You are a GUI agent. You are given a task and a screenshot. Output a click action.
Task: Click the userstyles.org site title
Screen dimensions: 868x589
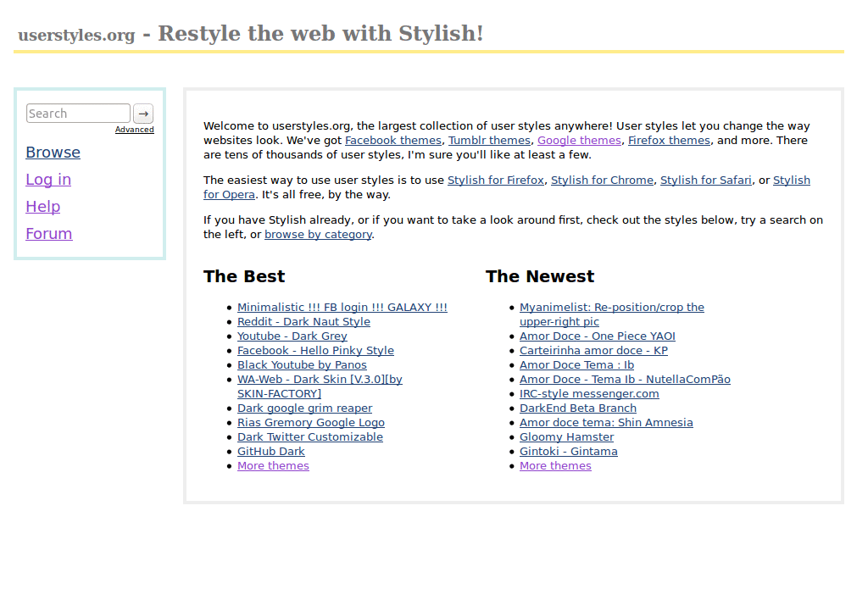(x=76, y=35)
